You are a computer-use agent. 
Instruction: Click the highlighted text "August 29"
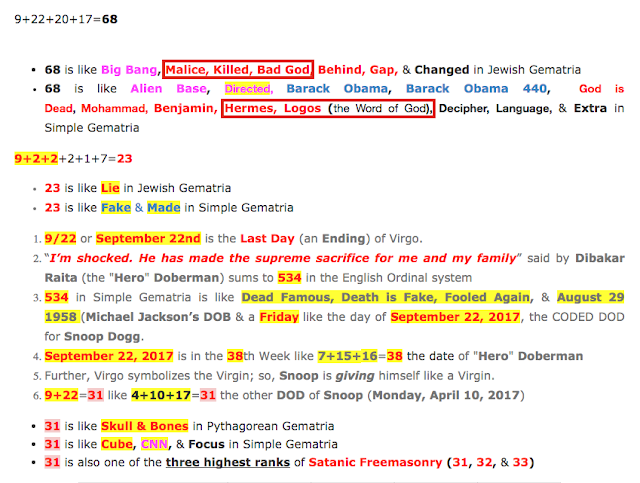(x=591, y=297)
